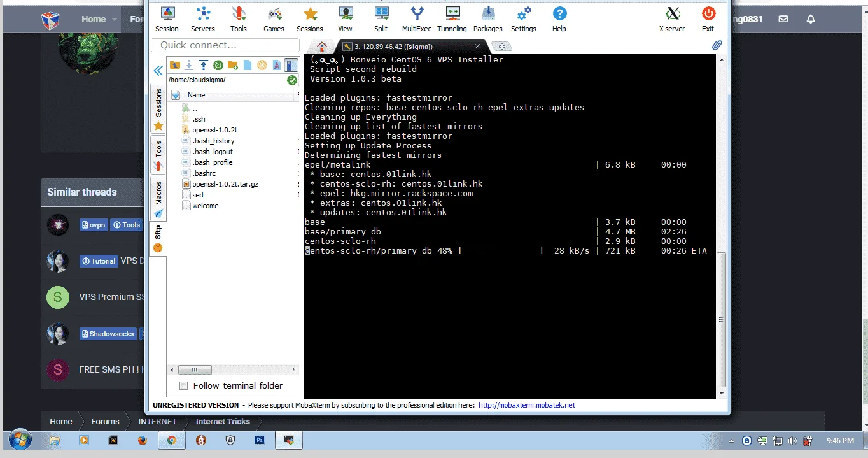
Task: Open Sessions star toolbar button
Action: [310, 19]
